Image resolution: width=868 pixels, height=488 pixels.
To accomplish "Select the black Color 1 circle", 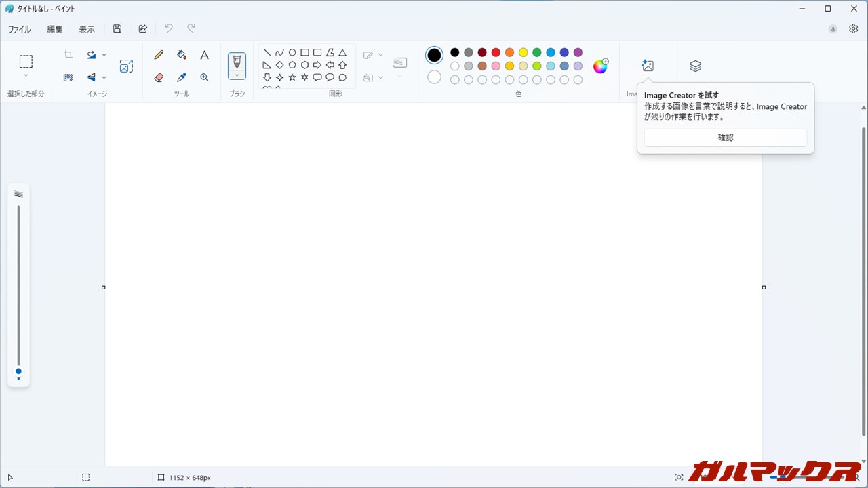I will (x=434, y=55).
